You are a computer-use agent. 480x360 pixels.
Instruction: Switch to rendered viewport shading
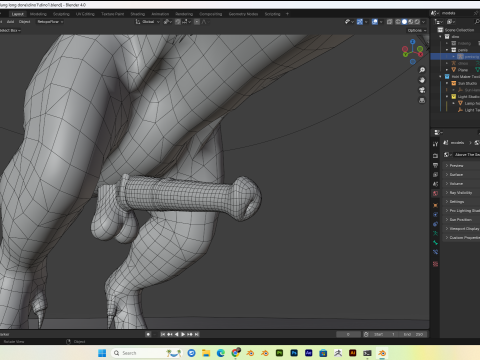click(x=417, y=22)
